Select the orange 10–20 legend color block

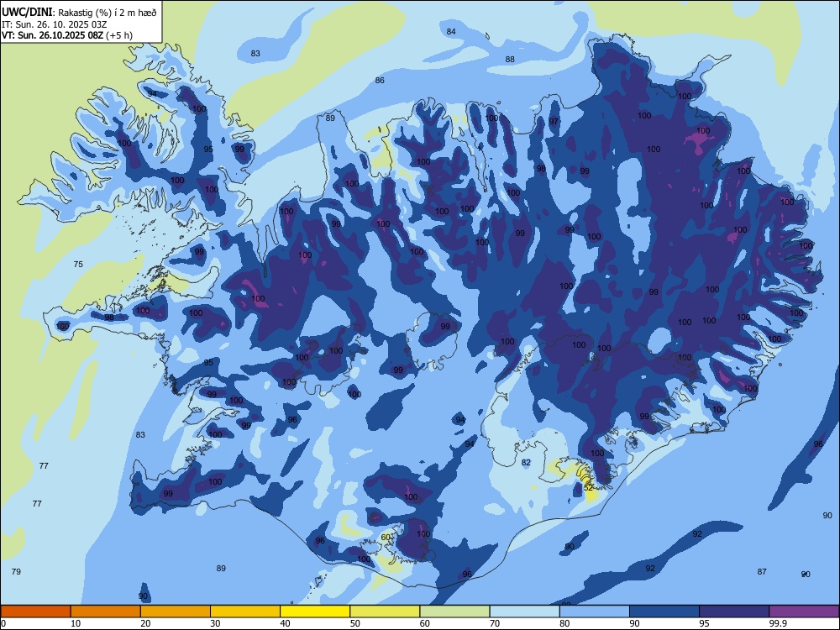[x=106, y=612]
